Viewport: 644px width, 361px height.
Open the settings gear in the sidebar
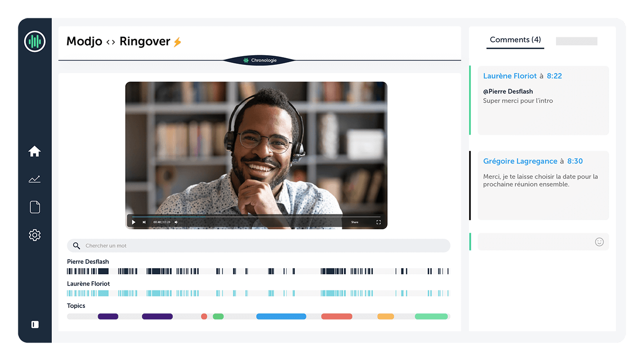coord(34,235)
